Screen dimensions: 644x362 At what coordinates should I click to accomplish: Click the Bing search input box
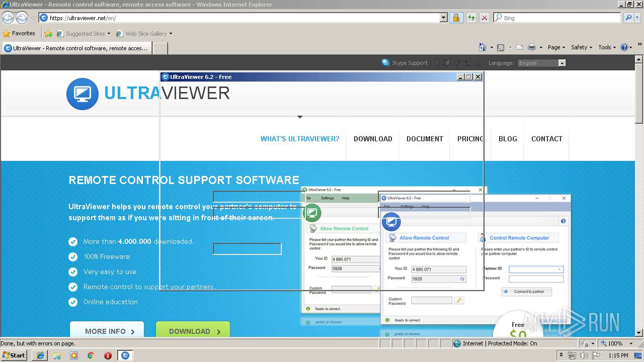click(557, 18)
